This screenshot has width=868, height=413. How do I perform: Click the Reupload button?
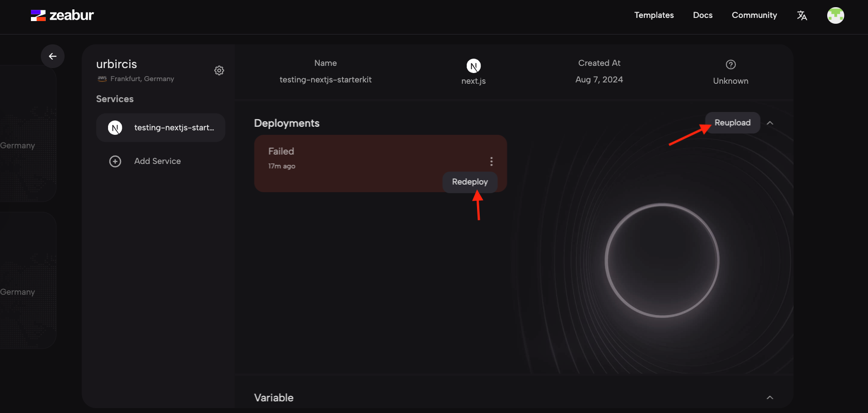733,123
